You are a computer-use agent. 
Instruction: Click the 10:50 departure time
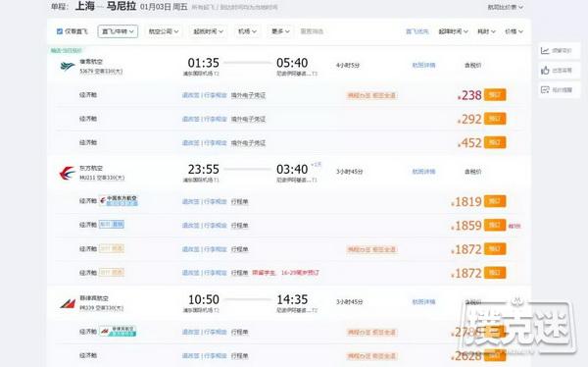pos(203,299)
